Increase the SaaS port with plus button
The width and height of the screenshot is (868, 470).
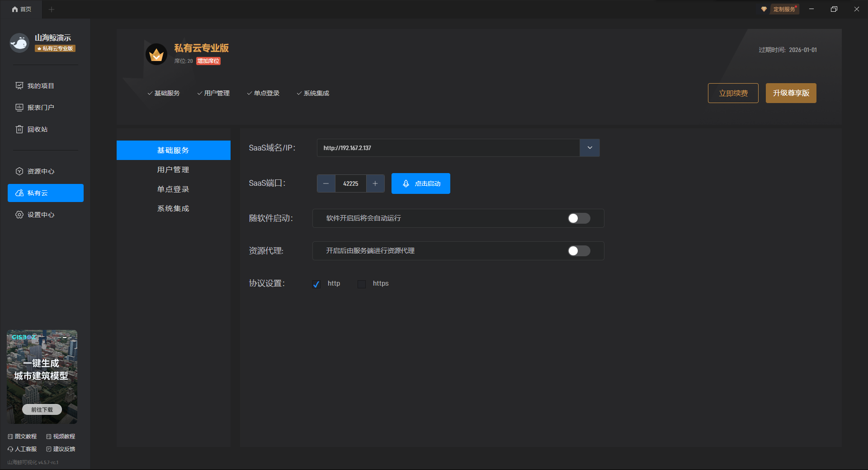pyautogui.click(x=375, y=183)
